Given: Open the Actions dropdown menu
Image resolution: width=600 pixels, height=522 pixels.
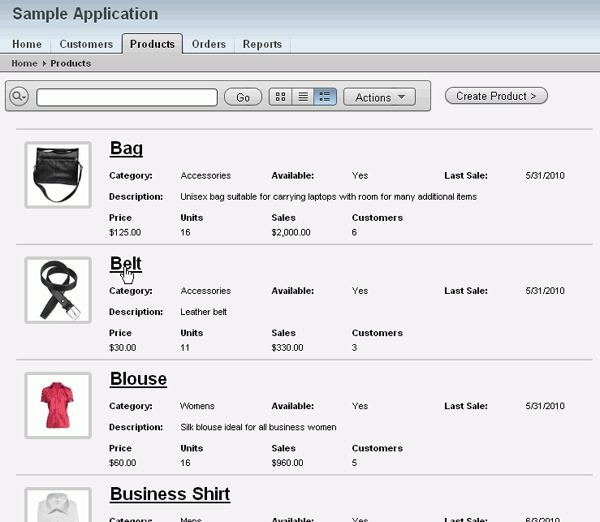Looking at the screenshot, I should pyautogui.click(x=379, y=97).
